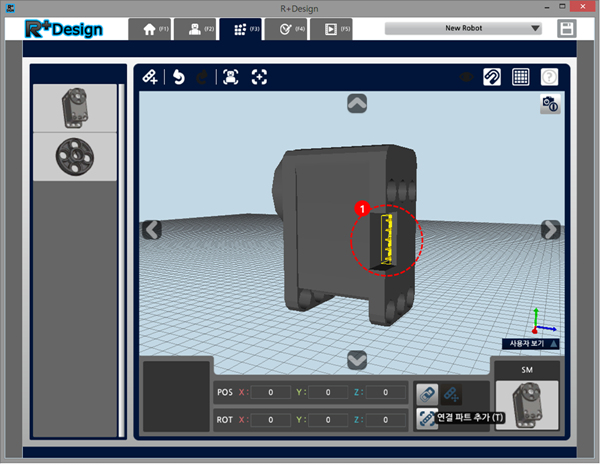600x465 pixels.
Task: Click the camera info icon in viewport
Action: (x=549, y=104)
